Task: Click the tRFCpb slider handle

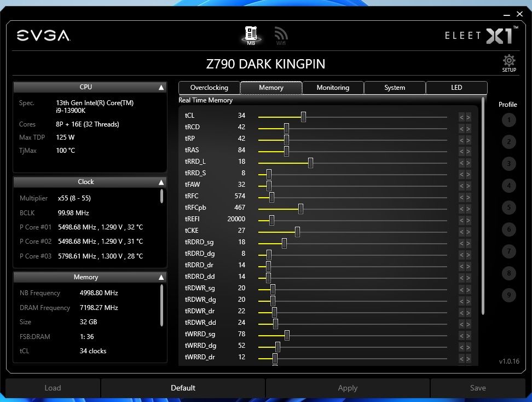Action: pos(300,209)
